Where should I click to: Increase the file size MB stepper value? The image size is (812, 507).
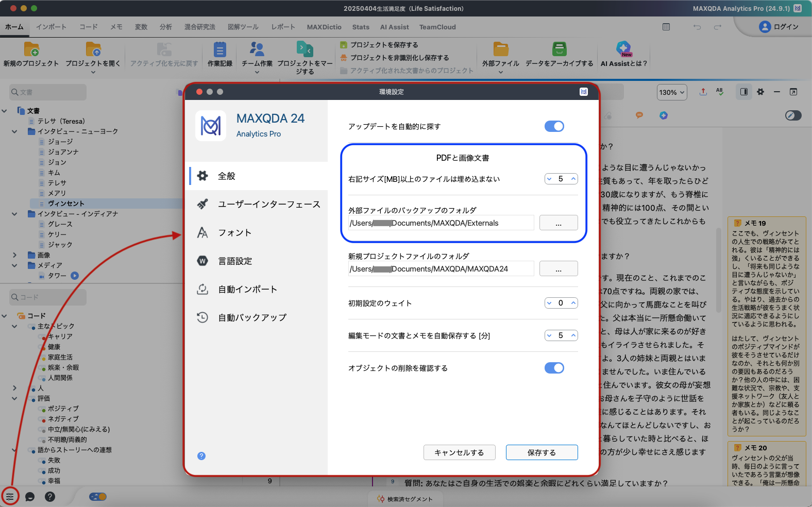[x=573, y=179]
